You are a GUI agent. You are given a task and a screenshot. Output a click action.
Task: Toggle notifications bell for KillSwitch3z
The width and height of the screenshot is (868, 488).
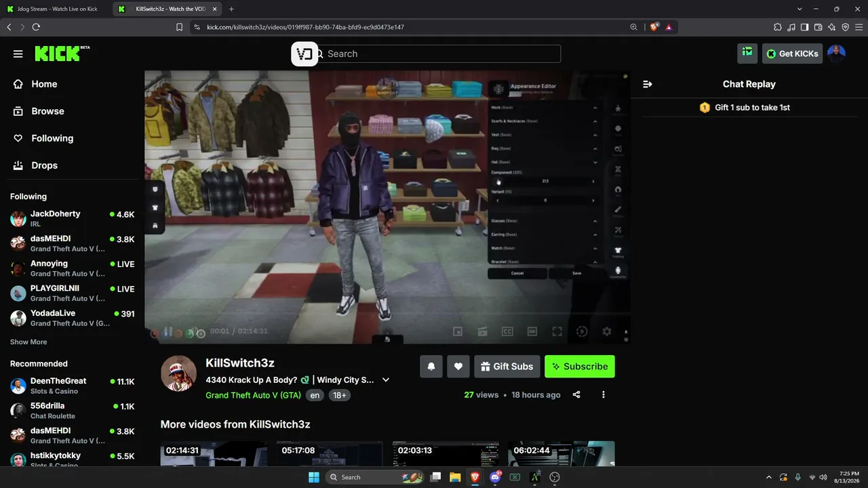tap(431, 367)
